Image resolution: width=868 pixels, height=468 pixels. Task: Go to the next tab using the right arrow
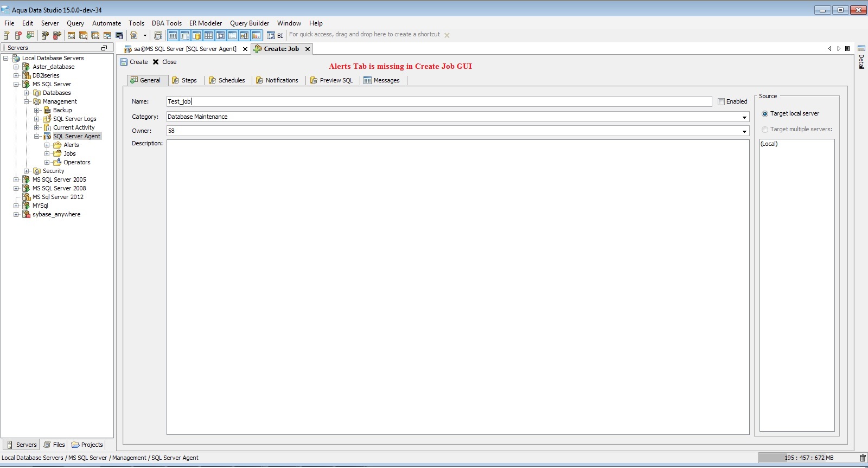838,49
